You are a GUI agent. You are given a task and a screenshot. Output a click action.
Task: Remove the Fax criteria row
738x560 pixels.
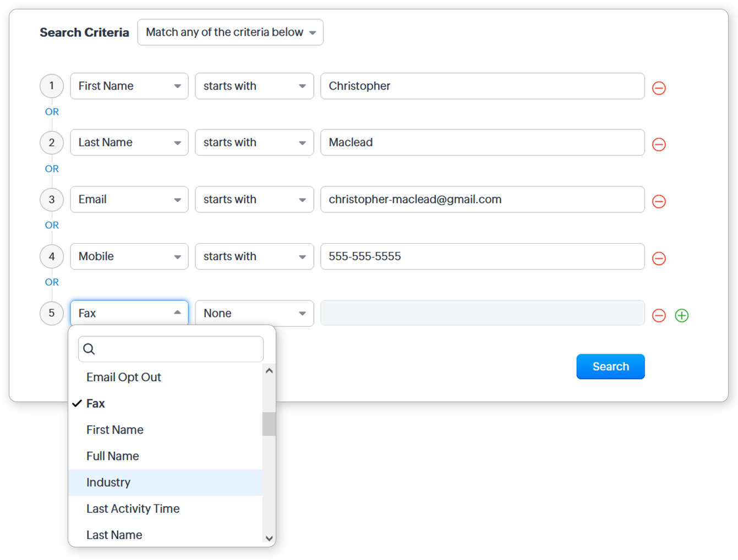tap(659, 315)
